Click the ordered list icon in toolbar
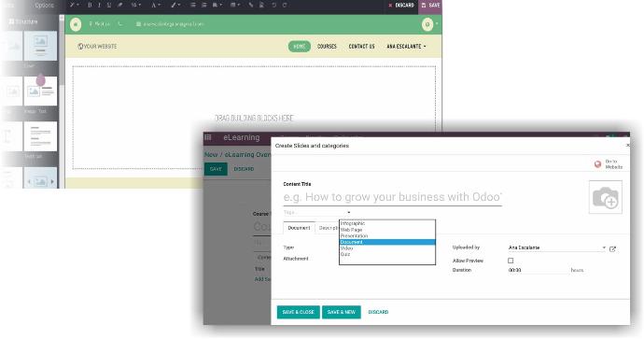644x339 pixels. click(204, 5)
